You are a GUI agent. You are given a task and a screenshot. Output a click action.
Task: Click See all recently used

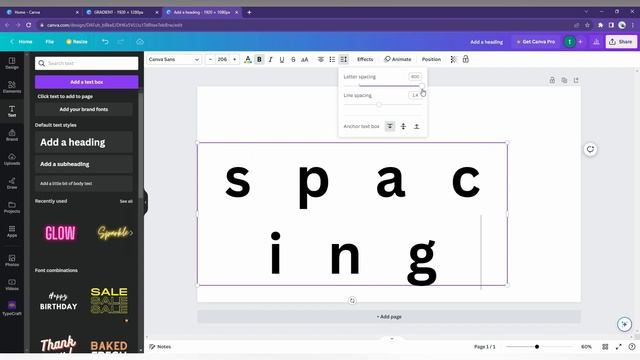pos(126,201)
